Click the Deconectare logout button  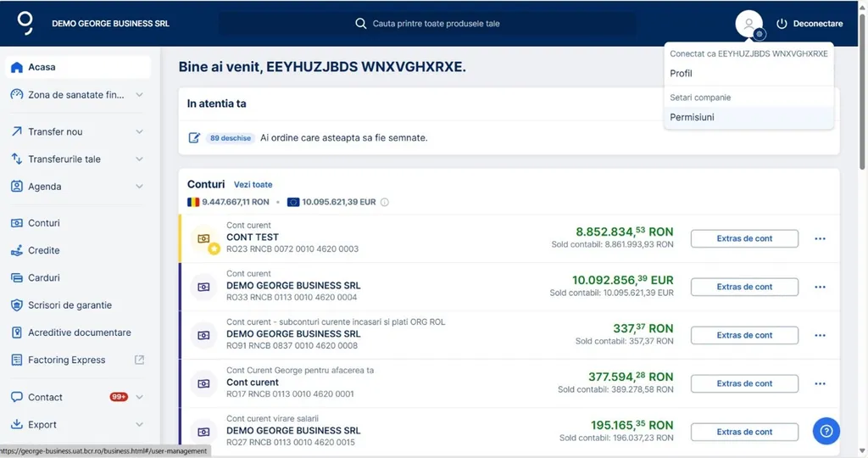(x=810, y=24)
